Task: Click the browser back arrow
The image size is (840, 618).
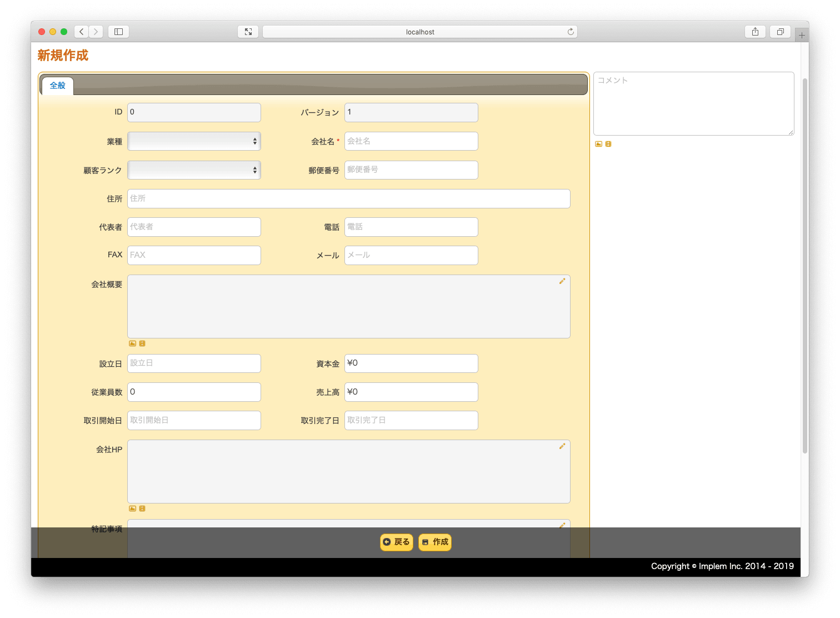Action: pos(82,32)
